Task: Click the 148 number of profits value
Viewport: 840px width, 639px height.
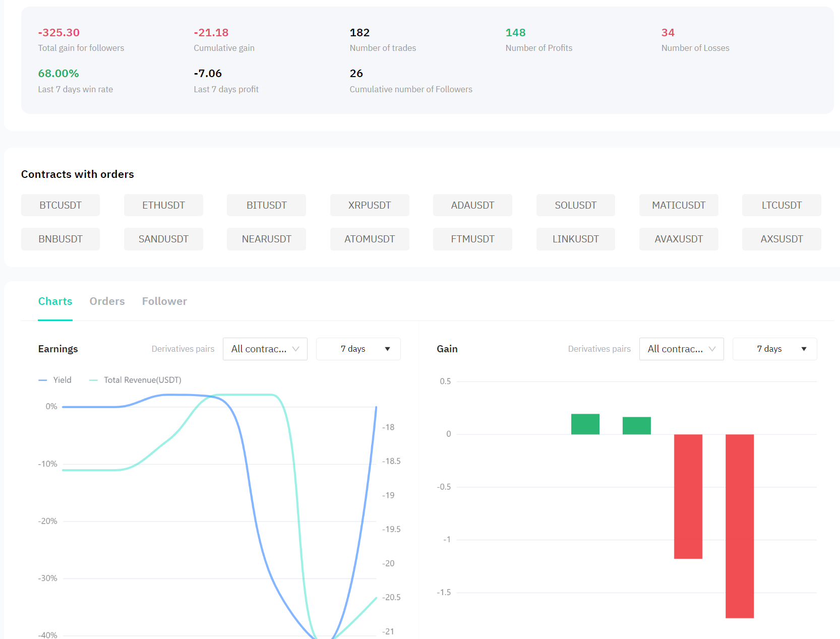Action: pos(516,33)
